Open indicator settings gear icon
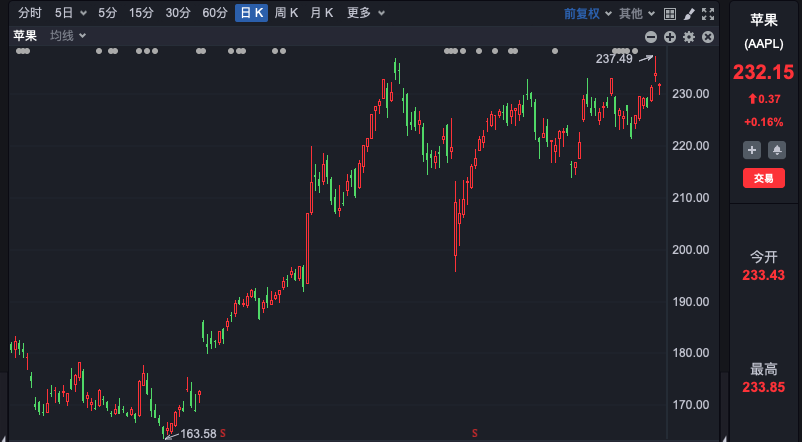802x442 pixels. (x=689, y=37)
